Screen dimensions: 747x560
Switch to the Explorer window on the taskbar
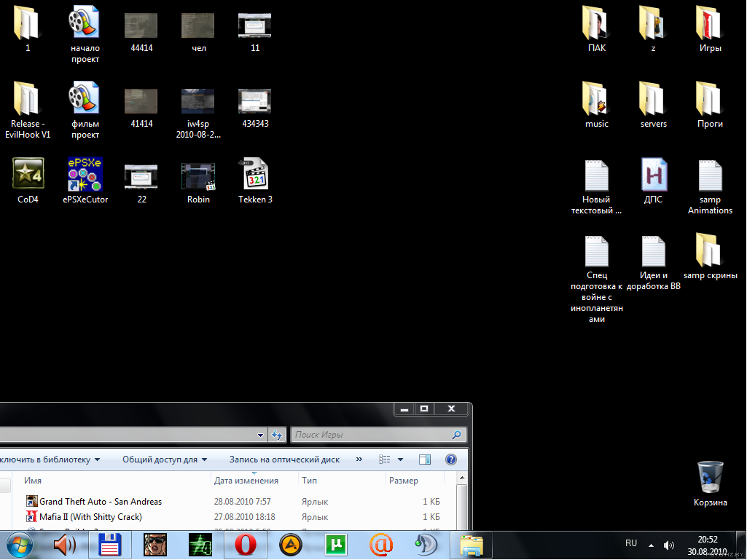point(472,545)
